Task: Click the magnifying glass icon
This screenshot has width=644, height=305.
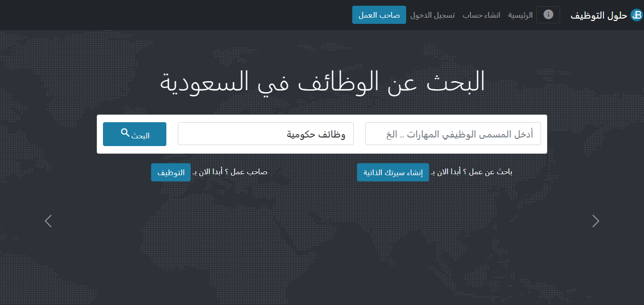Action: [125, 133]
